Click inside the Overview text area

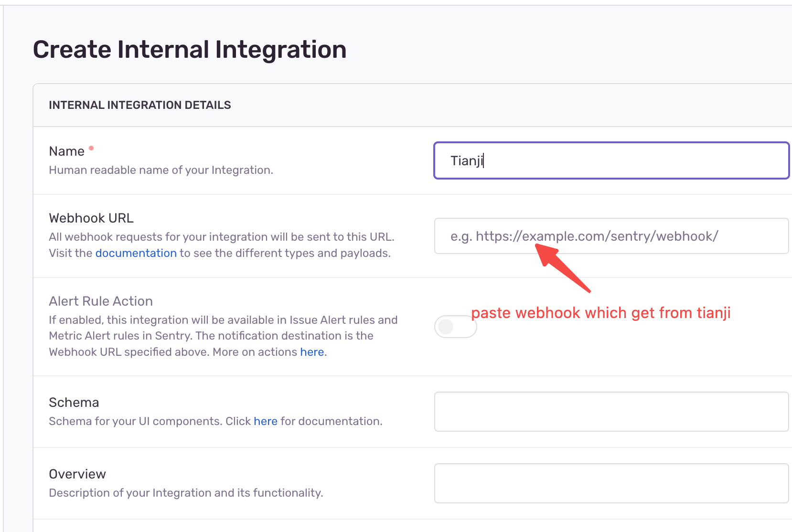[x=611, y=483]
